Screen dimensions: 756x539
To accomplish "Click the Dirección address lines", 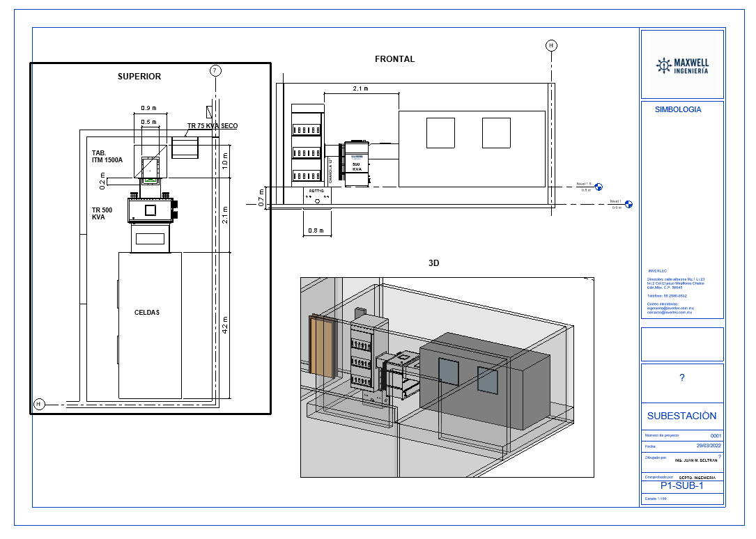I will click(675, 283).
